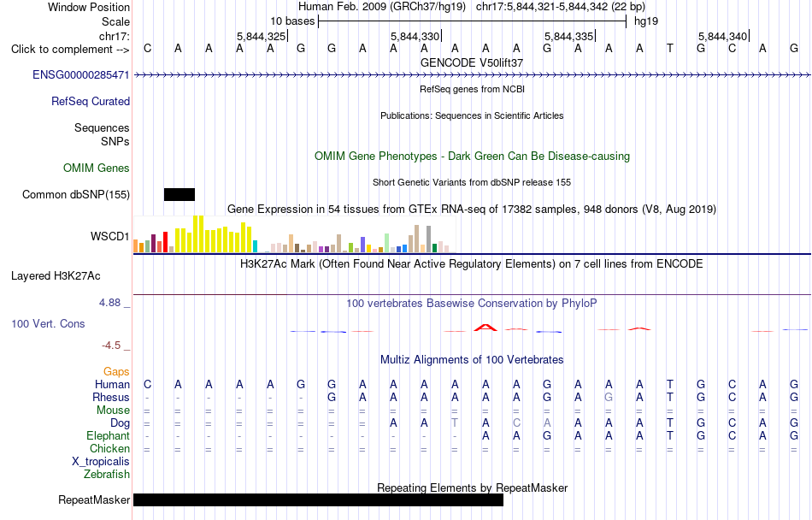Image resolution: width=812 pixels, height=520 pixels.
Task: Click the black RepeatMasker repeat element bar
Action: [x=319, y=499]
